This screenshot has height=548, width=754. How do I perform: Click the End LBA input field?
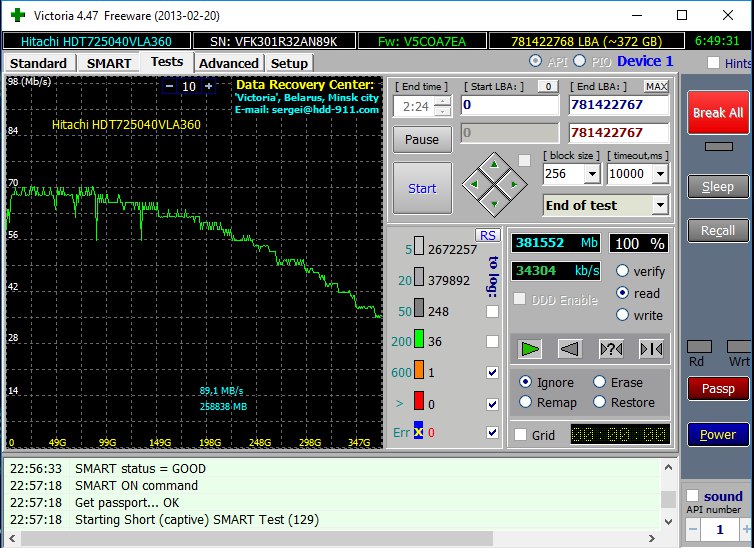click(619, 105)
